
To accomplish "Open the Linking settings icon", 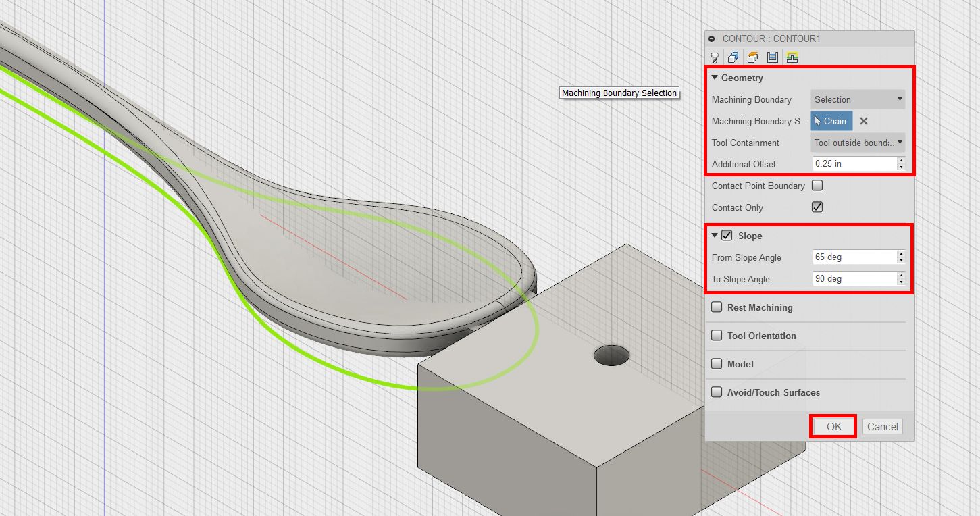I will point(792,57).
